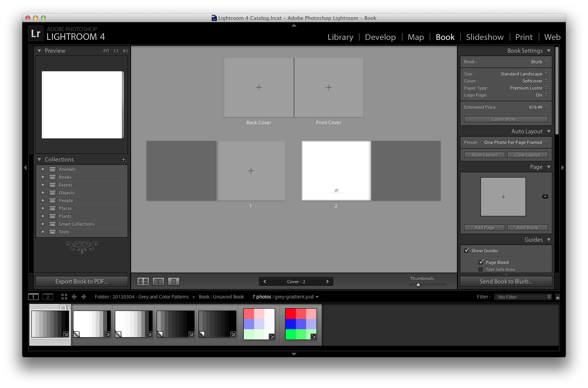Click the Auto Layout button
The width and height of the screenshot is (588, 388).
tap(484, 155)
